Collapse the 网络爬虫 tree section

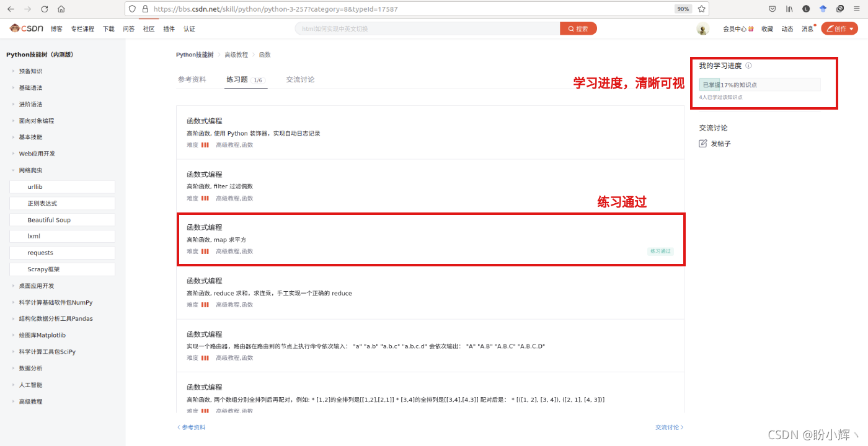click(x=30, y=170)
